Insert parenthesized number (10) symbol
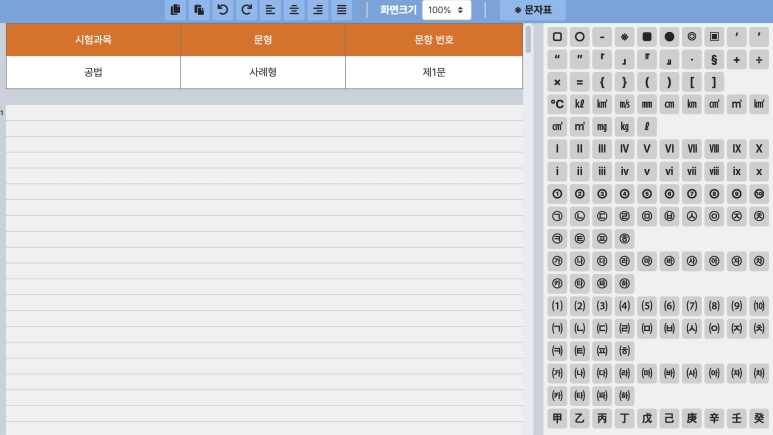Screen dimensions: 773x435 click(759, 306)
